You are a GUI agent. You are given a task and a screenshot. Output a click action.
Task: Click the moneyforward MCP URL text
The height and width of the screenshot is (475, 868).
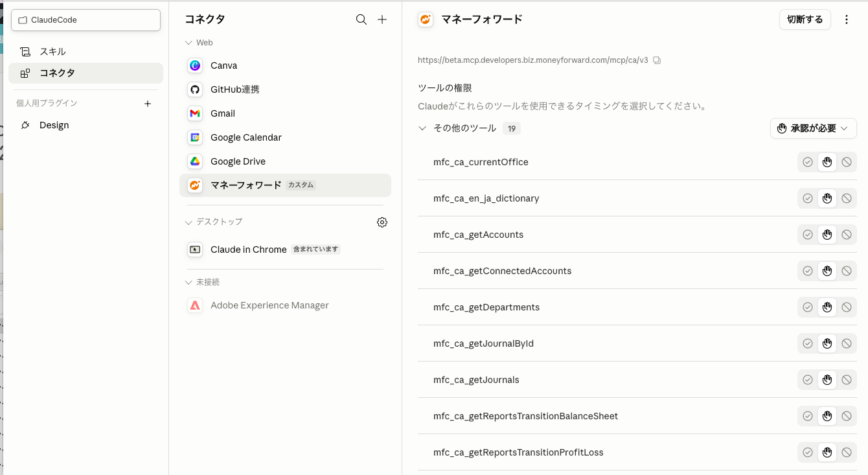(x=533, y=60)
